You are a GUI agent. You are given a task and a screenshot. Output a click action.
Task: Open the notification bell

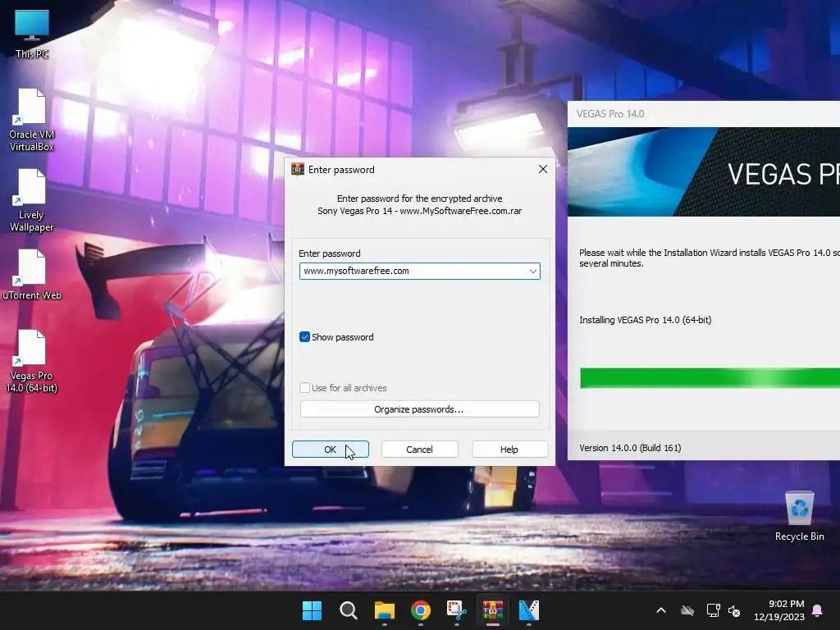click(818, 610)
